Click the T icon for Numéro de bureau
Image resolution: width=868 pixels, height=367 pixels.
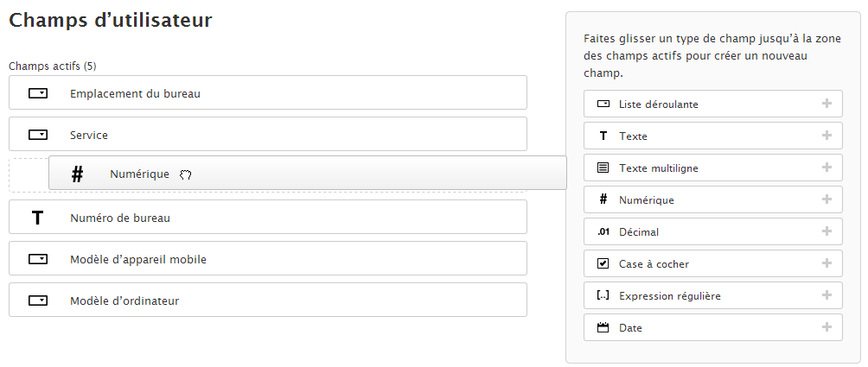[x=37, y=218]
